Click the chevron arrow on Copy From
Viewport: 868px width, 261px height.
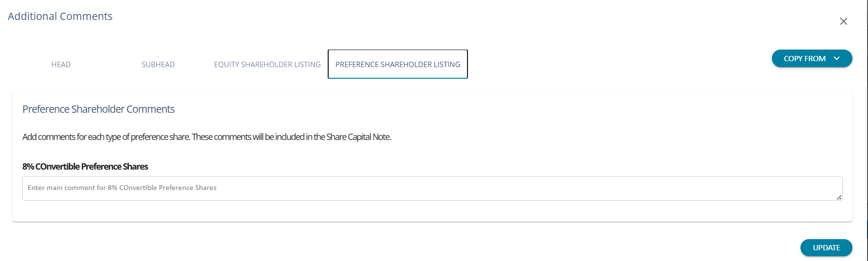[836, 59]
